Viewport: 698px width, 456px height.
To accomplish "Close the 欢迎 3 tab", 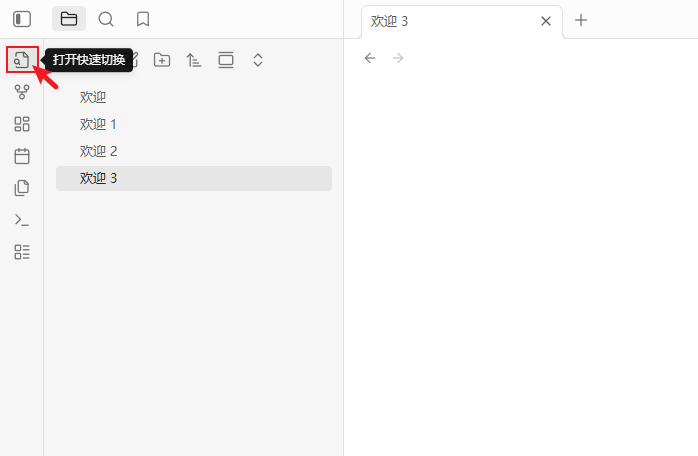I will 546,21.
